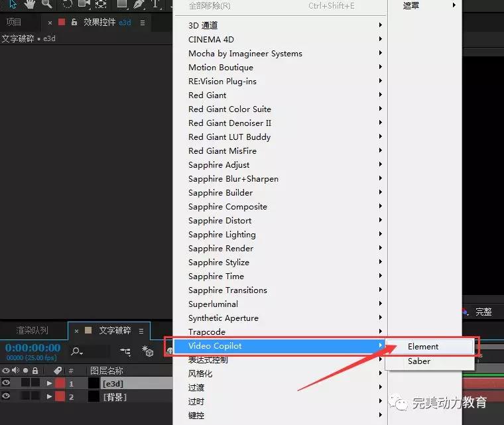Toggle solo on the e3d layer
The image size is (504, 425).
tap(25, 383)
